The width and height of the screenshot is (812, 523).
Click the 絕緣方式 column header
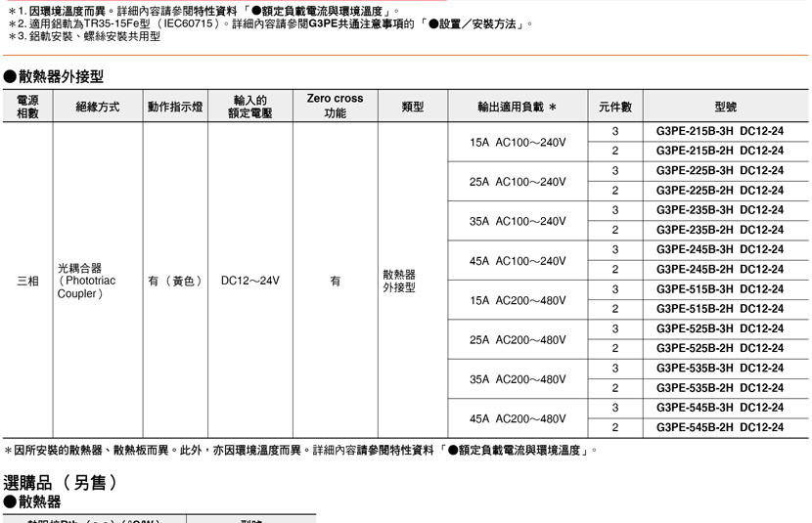[x=98, y=108]
